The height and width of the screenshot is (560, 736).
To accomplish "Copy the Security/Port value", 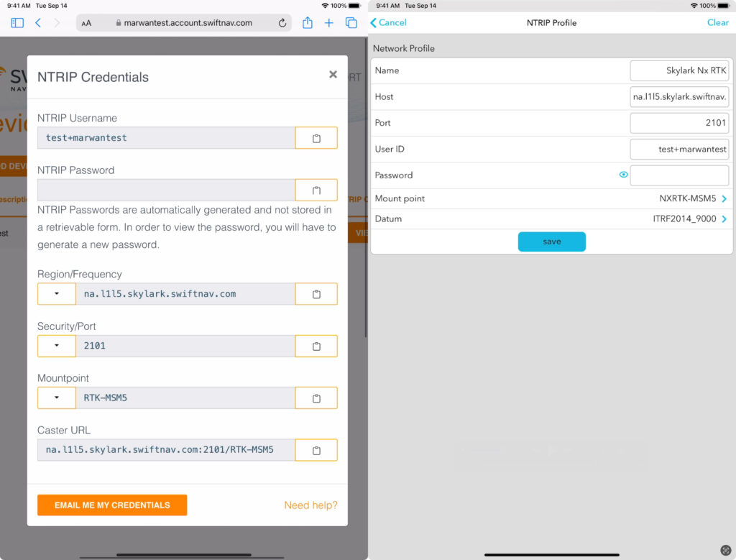I will pos(316,346).
